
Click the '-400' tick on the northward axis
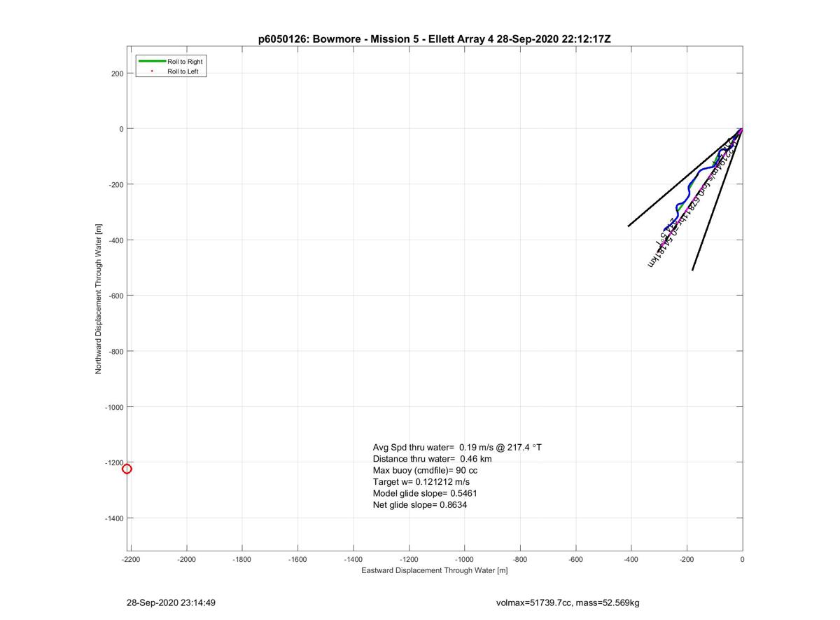tap(115, 240)
